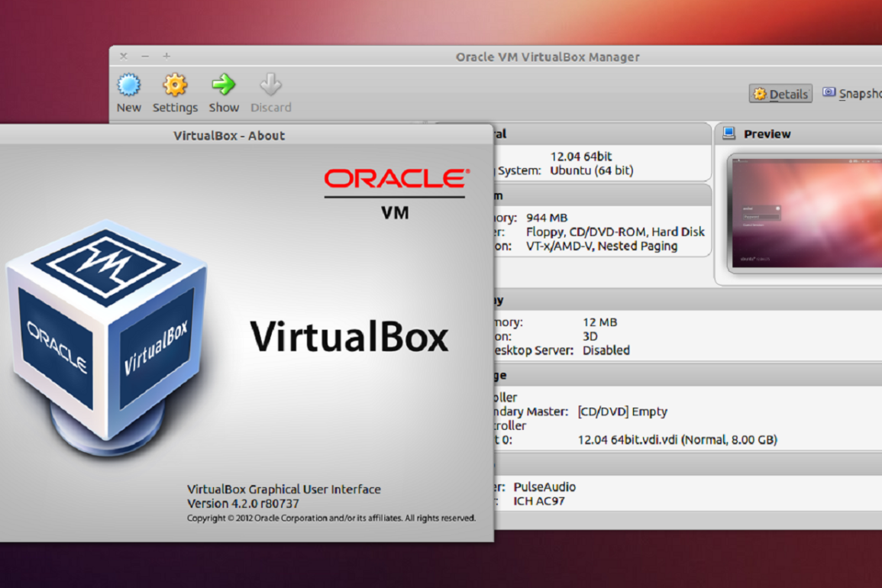Click the Preview monitor icon
Image resolution: width=882 pixels, height=588 pixels.
(729, 134)
